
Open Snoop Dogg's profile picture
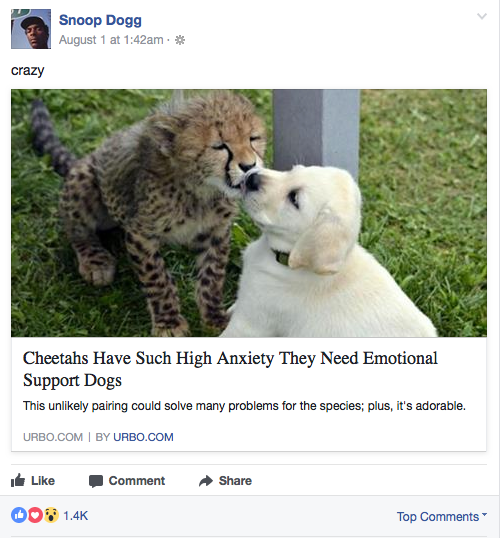click(31, 29)
